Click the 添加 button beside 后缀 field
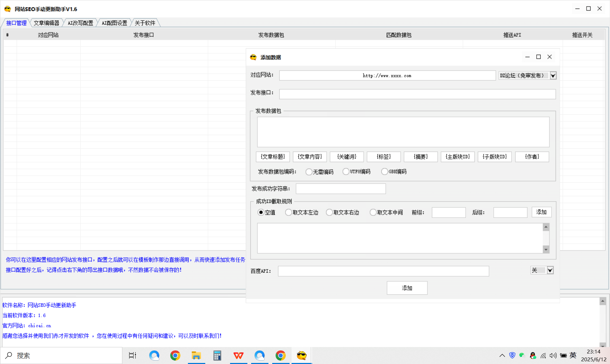610x364 pixels. [x=541, y=212]
